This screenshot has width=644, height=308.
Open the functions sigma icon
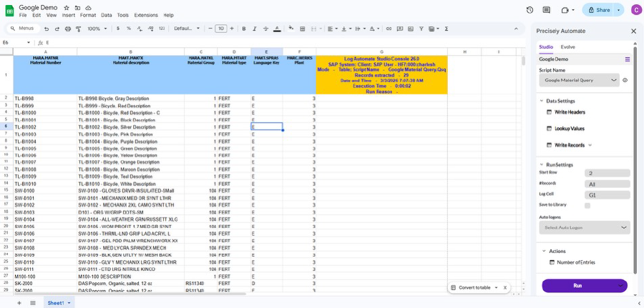446,29
